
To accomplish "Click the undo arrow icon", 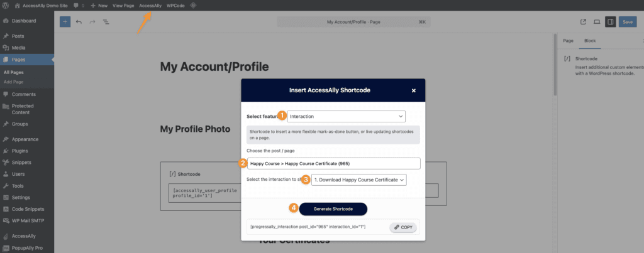I will [x=79, y=21].
